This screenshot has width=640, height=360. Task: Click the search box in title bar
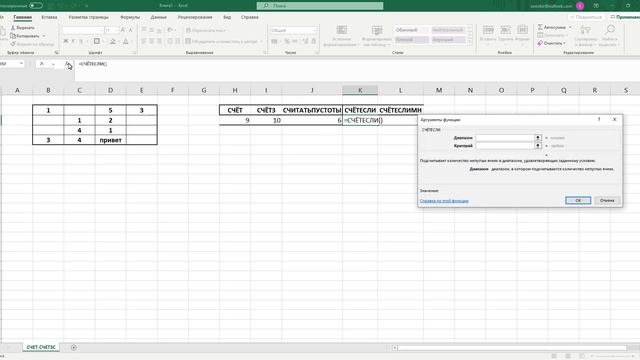click(x=320, y=6)
